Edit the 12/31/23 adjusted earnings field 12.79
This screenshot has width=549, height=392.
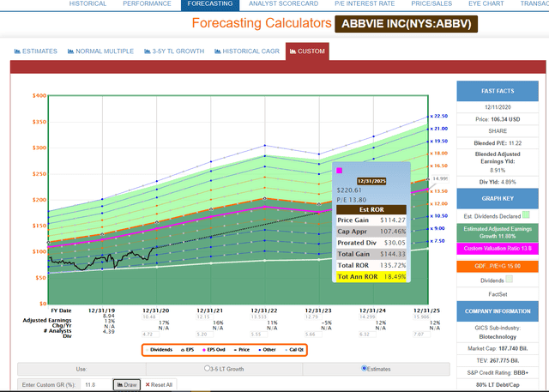coord(312,317)
